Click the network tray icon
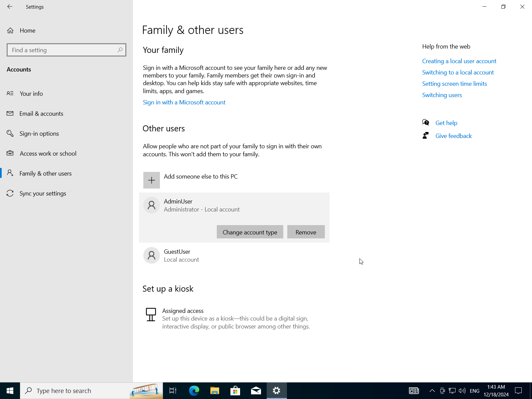Viewport: 532px width, 399px height. tap(452, 391)
